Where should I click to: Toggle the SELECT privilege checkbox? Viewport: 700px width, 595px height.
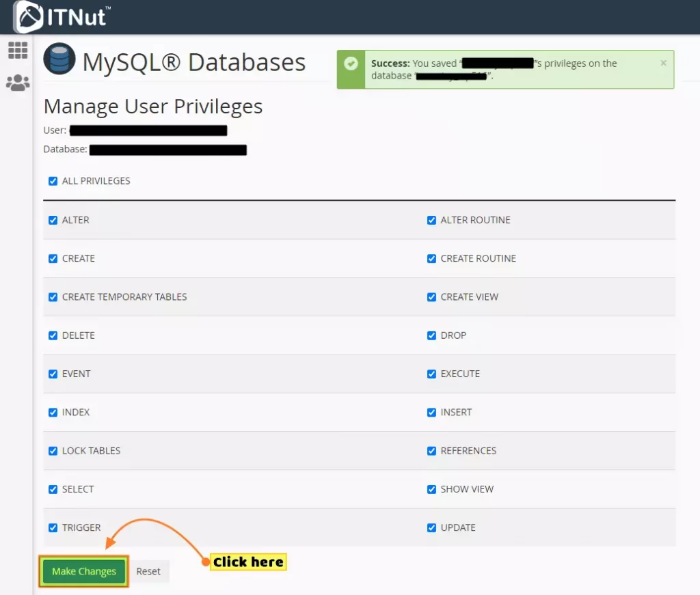(x=53, y=489)
